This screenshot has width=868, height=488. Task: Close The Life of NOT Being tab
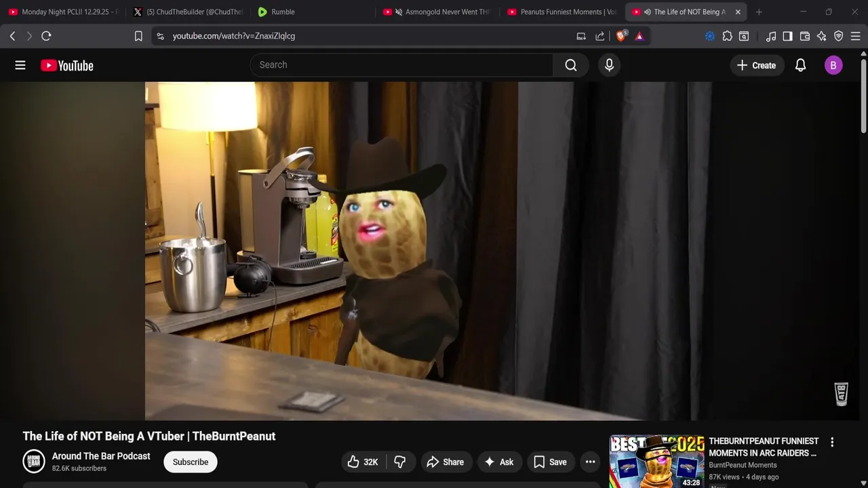point(738,12)
